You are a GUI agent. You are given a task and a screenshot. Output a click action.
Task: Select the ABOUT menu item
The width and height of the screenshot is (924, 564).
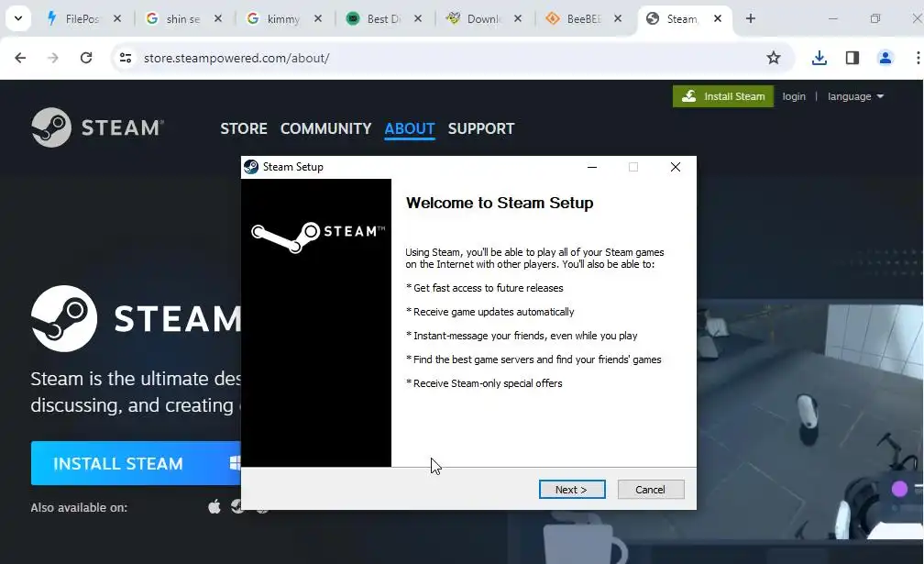(410, 128)
